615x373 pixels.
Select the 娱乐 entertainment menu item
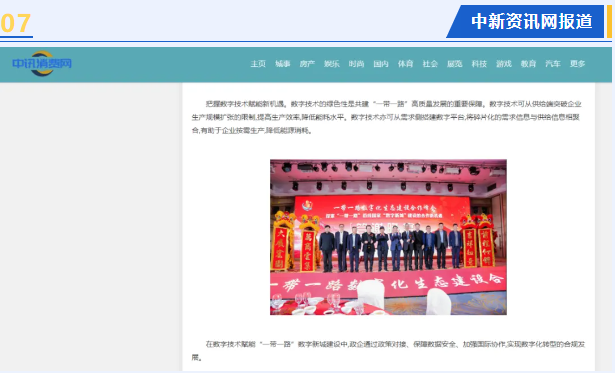click(332, 64)
